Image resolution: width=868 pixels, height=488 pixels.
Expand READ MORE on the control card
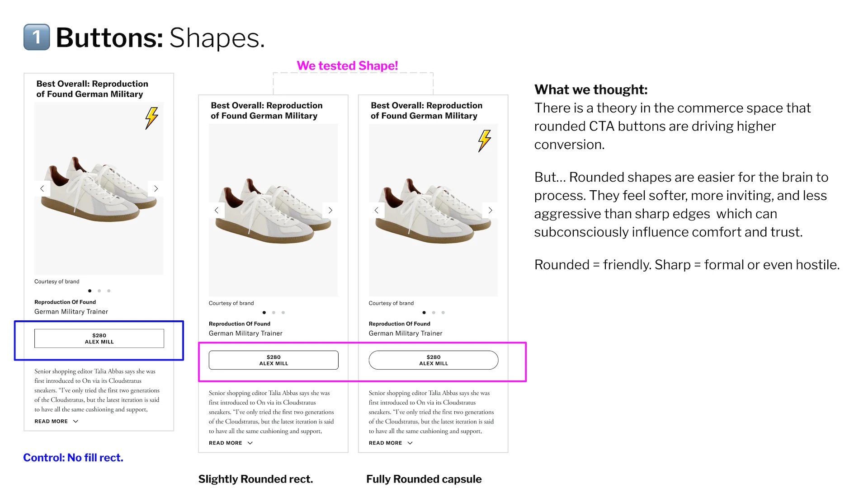57,421
